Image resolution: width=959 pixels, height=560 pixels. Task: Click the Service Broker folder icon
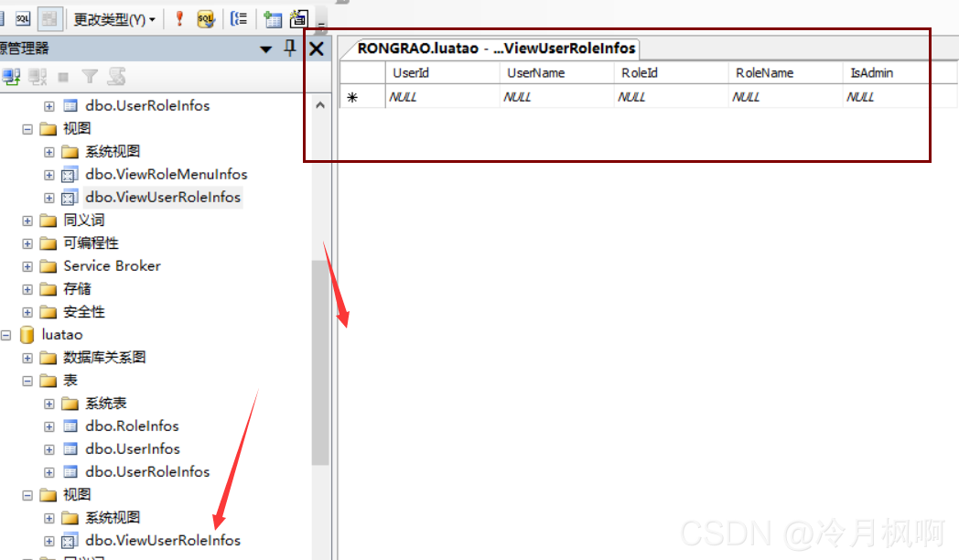tap(48, 266)
